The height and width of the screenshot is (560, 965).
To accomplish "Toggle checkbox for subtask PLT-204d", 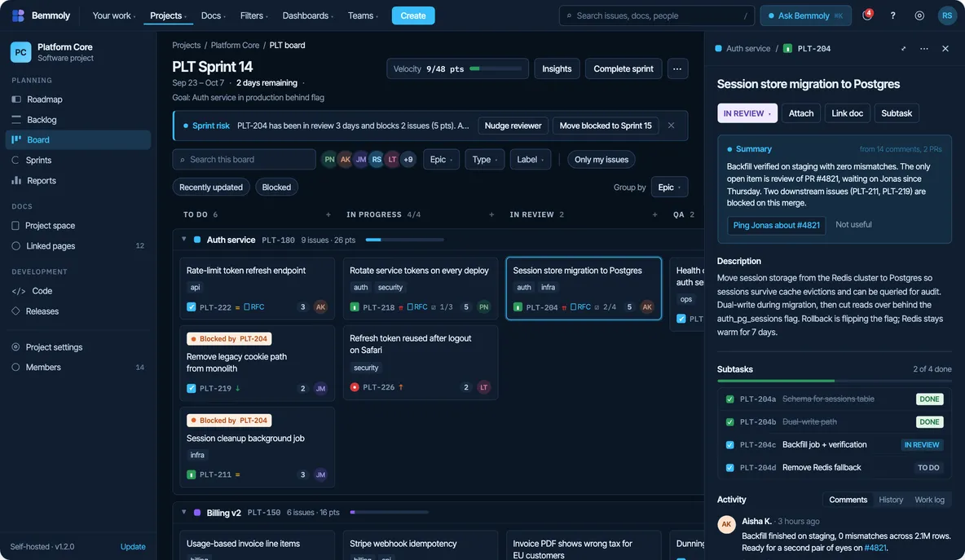I will pyautogui.click(x=730, y=468).
